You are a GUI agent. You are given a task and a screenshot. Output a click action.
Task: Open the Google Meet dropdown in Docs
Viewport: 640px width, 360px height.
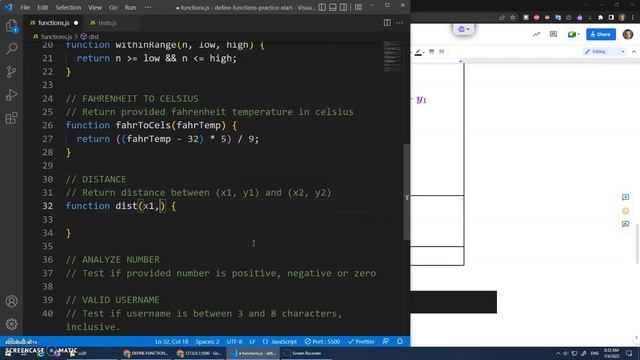pos(573,34)
